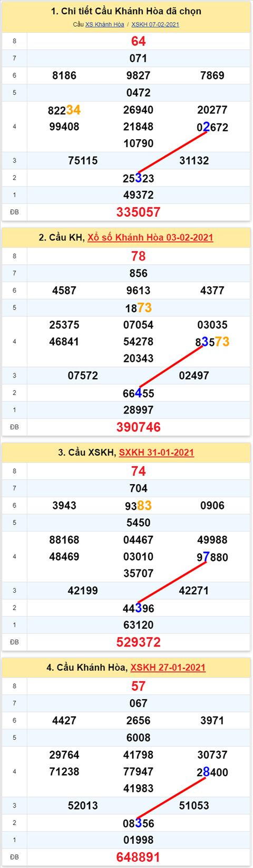Open Xổ số Khánh Hòa 03-02-2021 link

click(150, 237)
